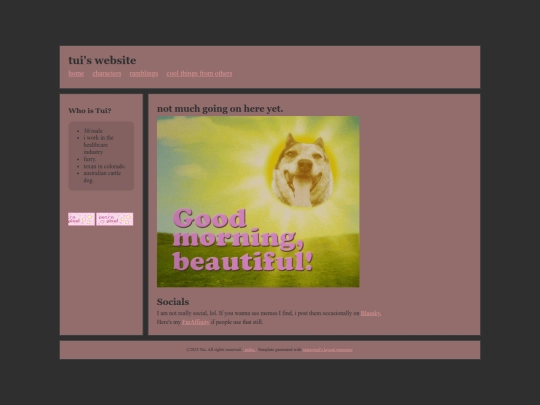
Task: Go to the characters page
Action: [107, 73]
